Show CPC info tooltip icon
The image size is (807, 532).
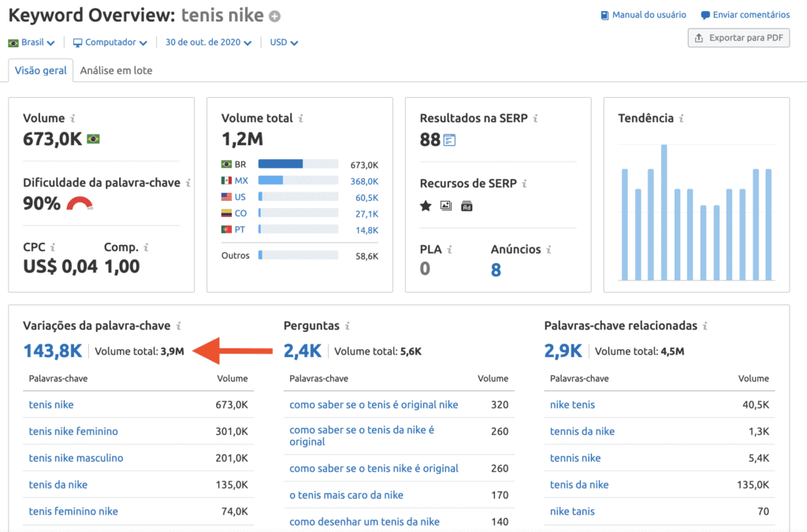point(53,247)
